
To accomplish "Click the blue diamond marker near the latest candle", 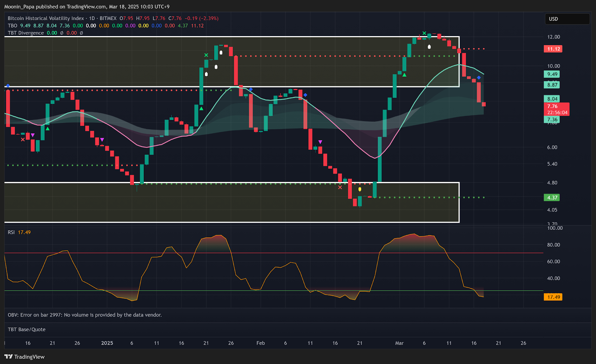I will tap(479, 77).
